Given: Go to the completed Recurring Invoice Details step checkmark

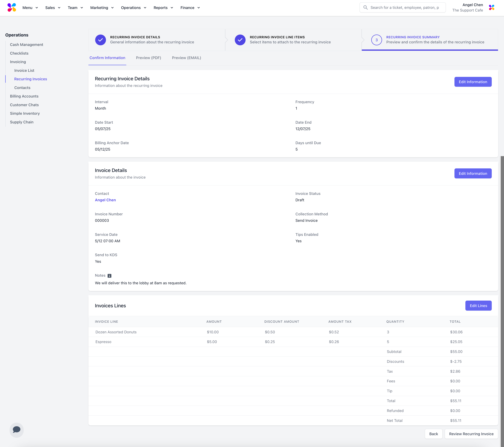Looking at the screenshot, I should [100, 40].
